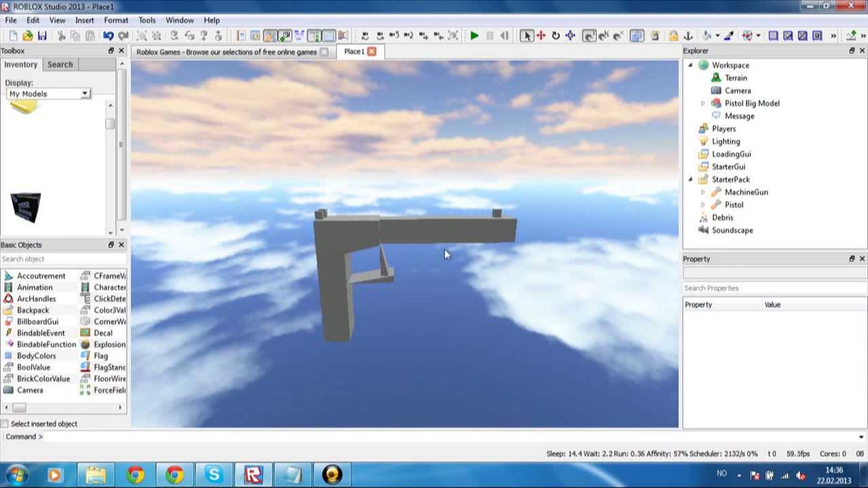Image resolution: width=868 pixels, height=488 pixels.
Task: Toggle the Select inserted object checkbox
Action: point(5,424)
